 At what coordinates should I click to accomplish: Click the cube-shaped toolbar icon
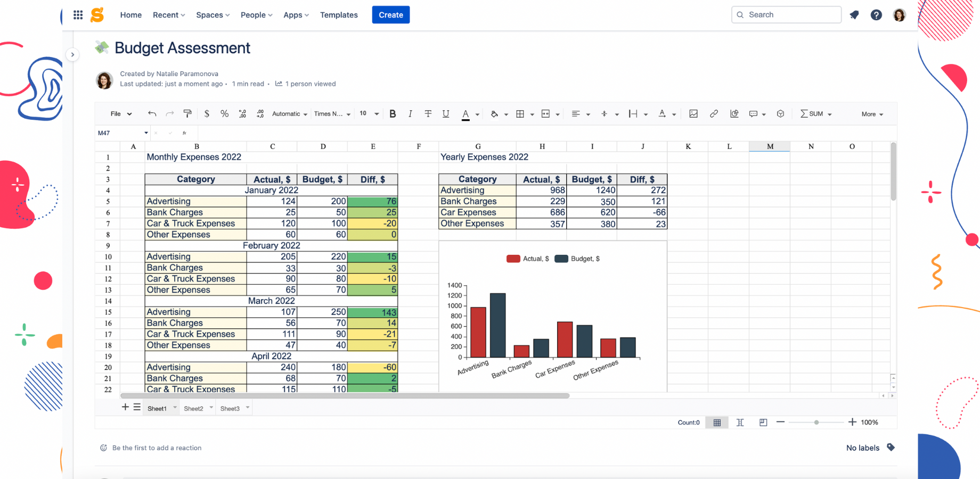(780, 114)
